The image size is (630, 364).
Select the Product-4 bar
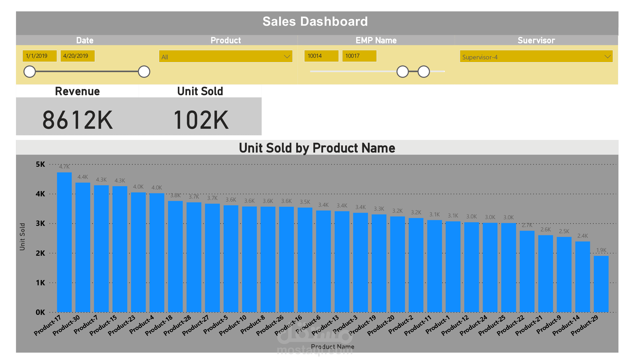click(157, 253)
